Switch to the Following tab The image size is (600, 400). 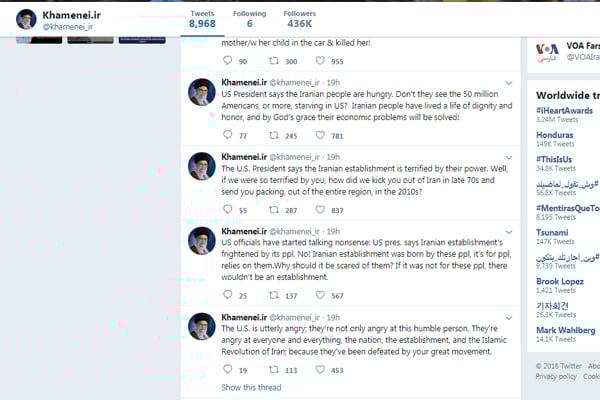(x=249, y=19)
